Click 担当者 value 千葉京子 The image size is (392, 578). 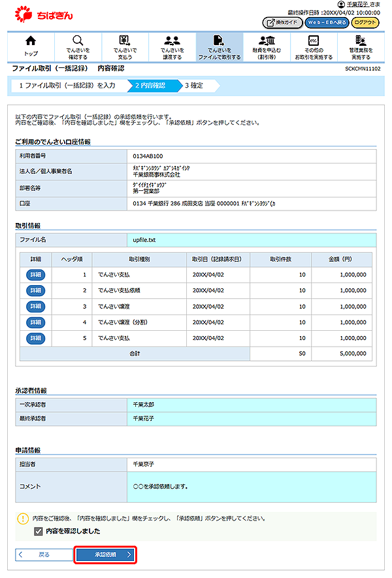[144, 464]
